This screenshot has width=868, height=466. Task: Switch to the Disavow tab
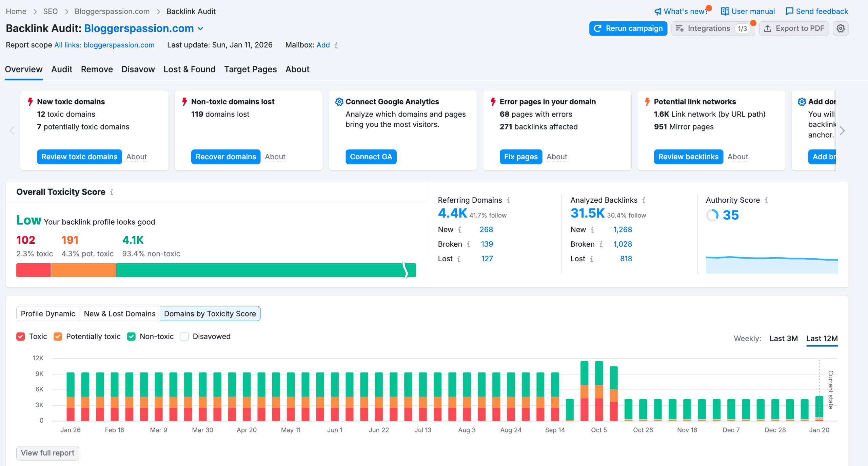tap(138, 69)
